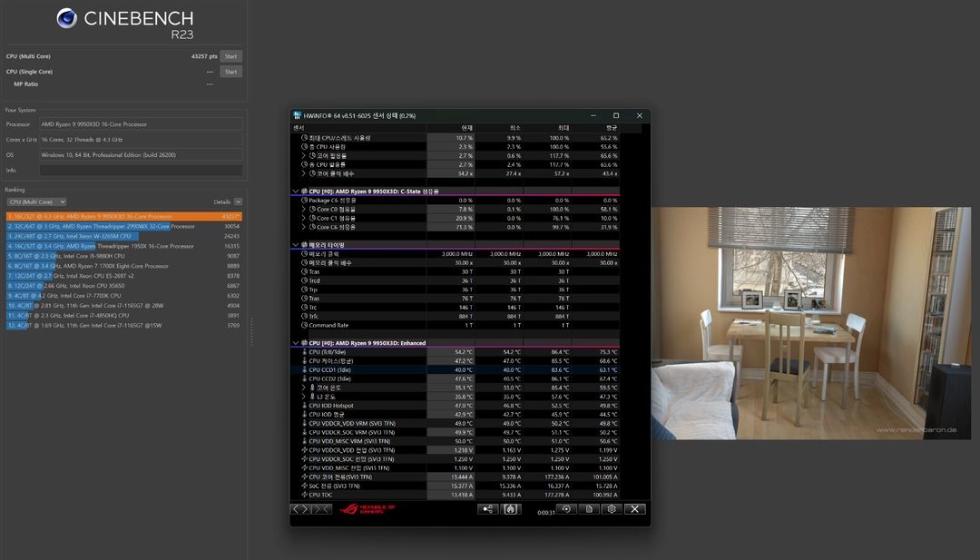
Task: Reset sensor min/max with the clock icon
Action: tap(566, 509)
